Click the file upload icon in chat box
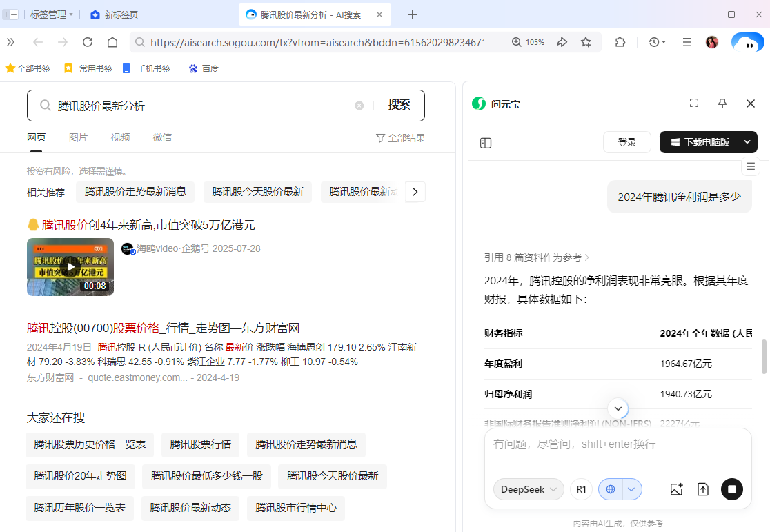770x532 pixels. click(703, 489)
